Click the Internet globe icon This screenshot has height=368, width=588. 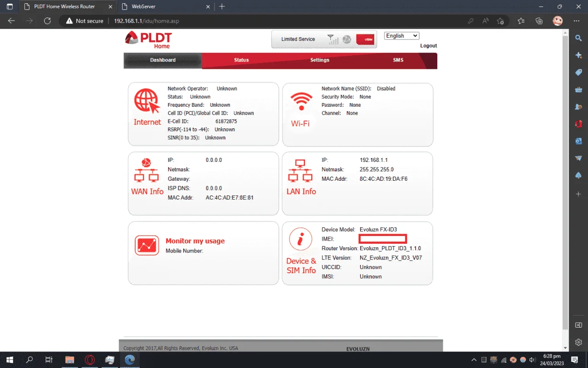(147, 101)
